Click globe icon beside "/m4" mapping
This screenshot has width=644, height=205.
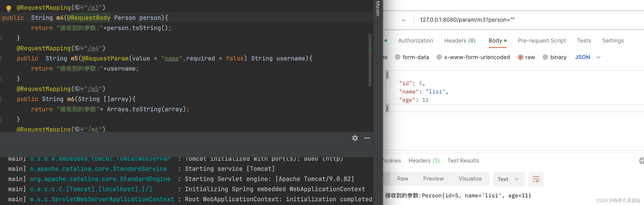click(x=77, y=48)
